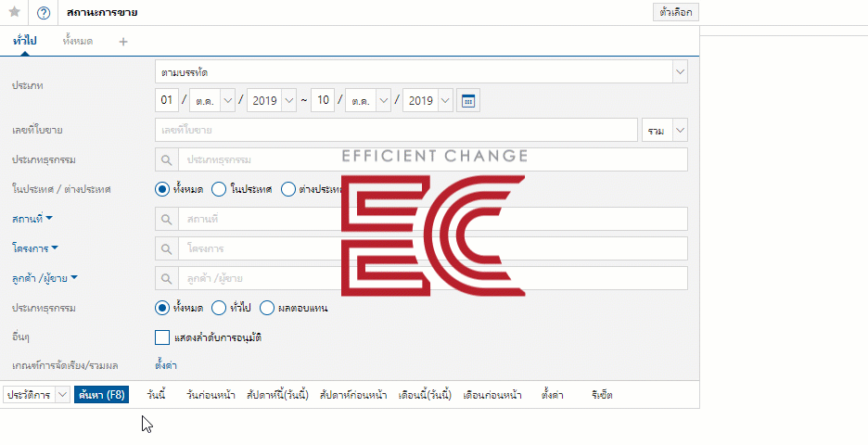Click the search icon beside the first ประเภทธุรกรรม field
868x445 pixels.
167,159
